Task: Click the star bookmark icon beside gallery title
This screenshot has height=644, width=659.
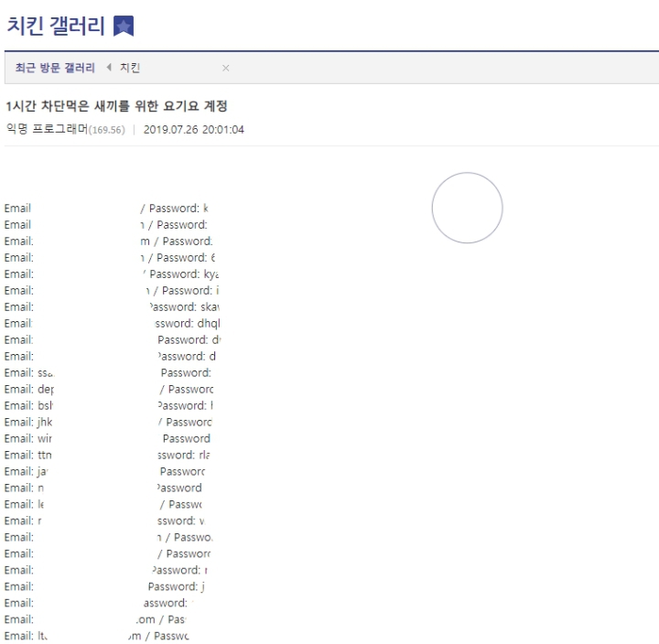Action: 124,26
